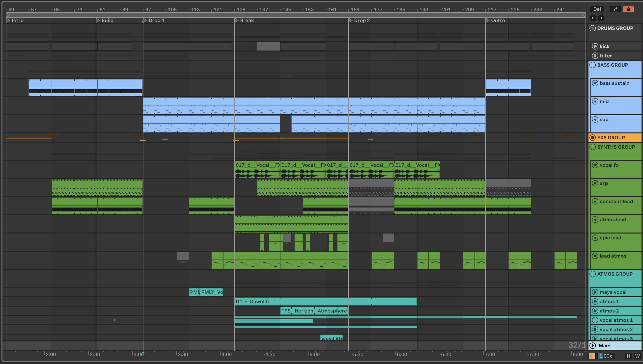Select the D#_-_Dawnlife_1 audio clip
The height and width of the screenshot is (364, 643).
tap(325, 301)
